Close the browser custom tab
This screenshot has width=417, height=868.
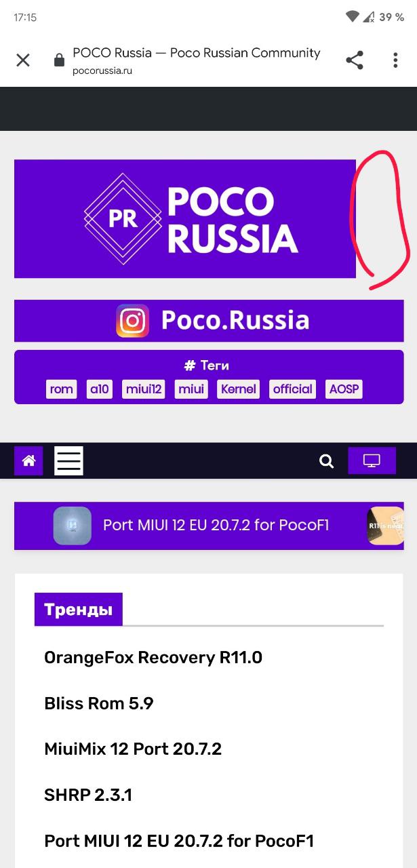click(23, 60)
